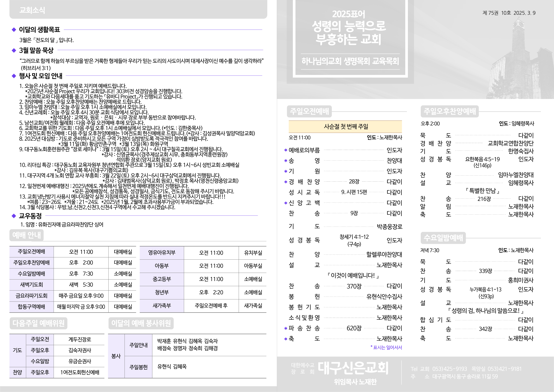Click the diamond bullet beside 행사 및 모임 안내
554x392 pixels.
14,76
